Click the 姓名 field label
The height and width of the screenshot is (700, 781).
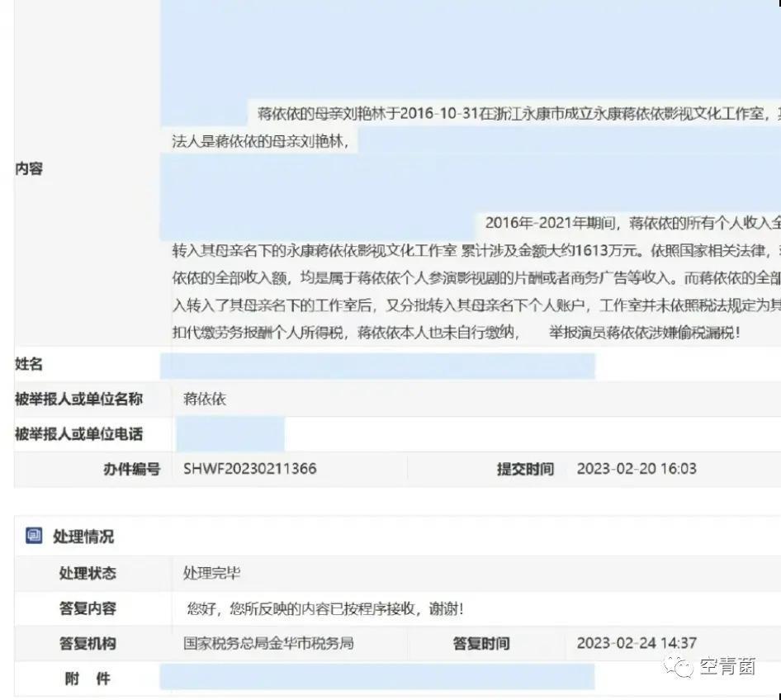click(28, 364)
